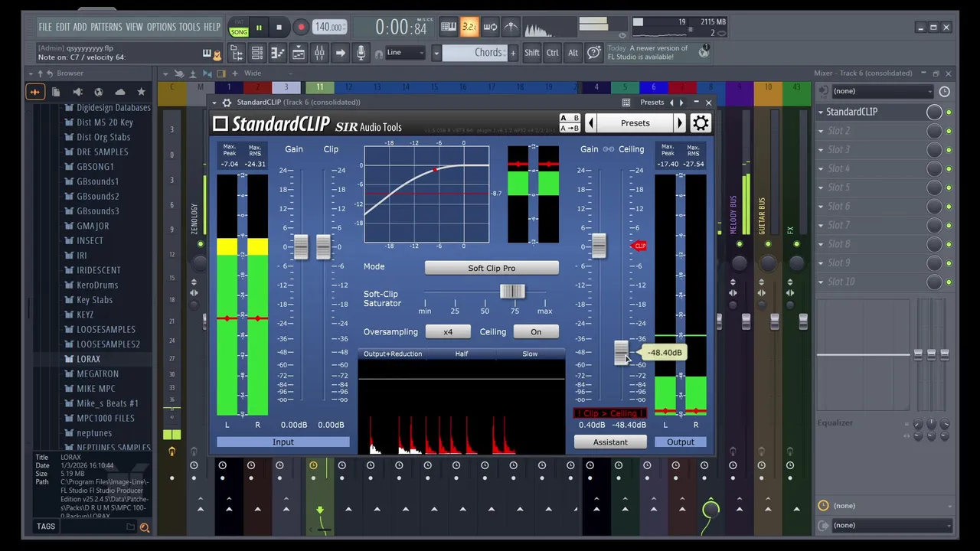Toggle Slot 8 enable LED
Viewport: 980px width, 551px height.
(949, 244)
